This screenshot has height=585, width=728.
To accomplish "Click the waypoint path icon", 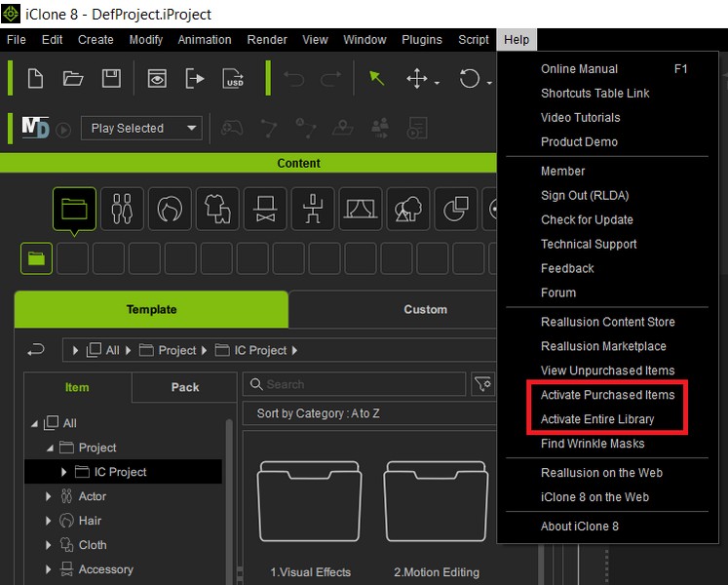I will (x=269, y=129).
